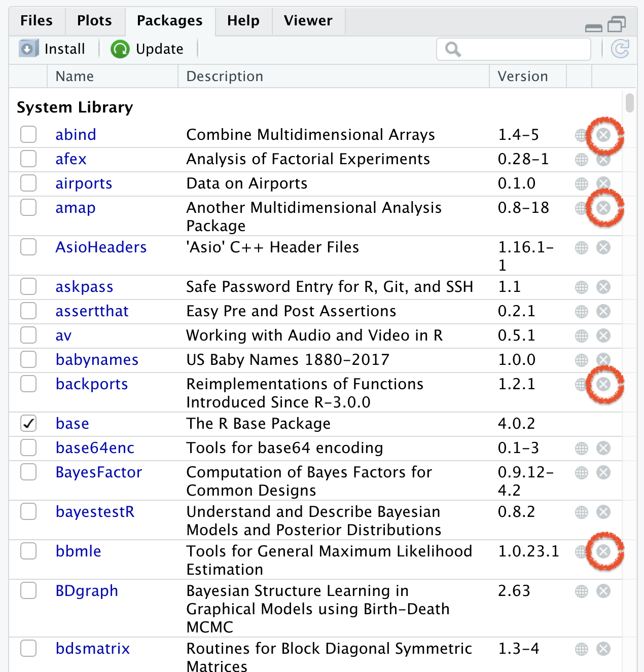Check the babynames package box
Image resolution: width=644 pixels, height=672 pixels.
pyautogui.click(x=28, y=359)
